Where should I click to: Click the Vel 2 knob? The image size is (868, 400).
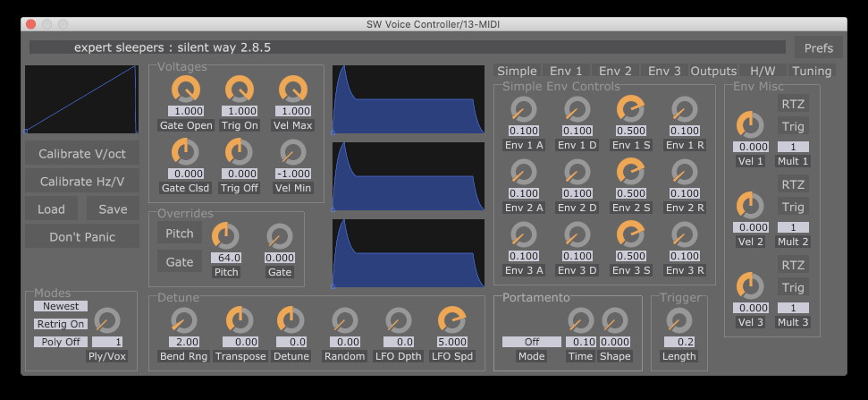coord(750,206)
